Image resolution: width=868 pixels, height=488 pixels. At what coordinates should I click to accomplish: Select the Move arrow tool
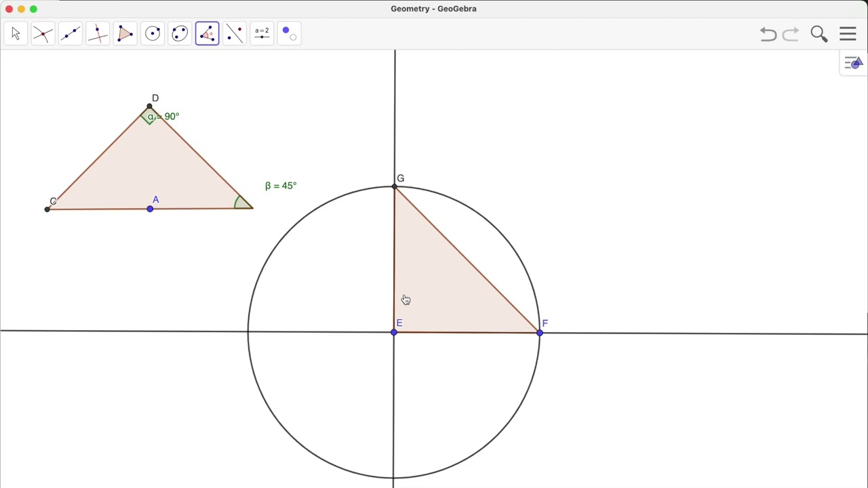[16, 33]
